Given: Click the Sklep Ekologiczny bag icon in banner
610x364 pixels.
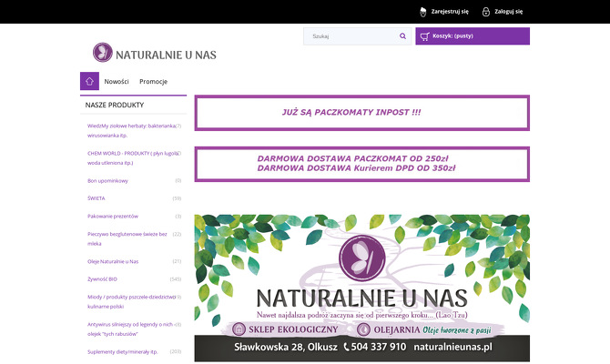Looking at the screenshot, I should [239, 329].
